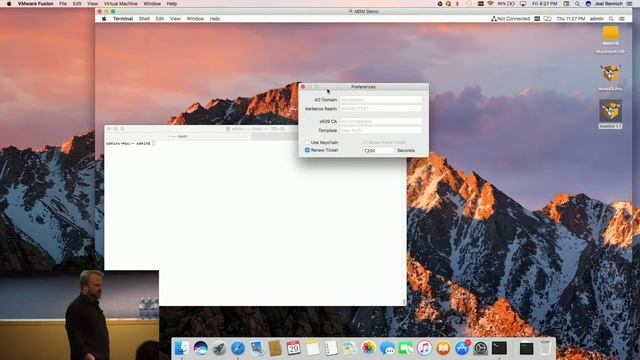The image size is (640, 360).
Task: Open host Spotlight search icon
Action: coord(577,4)
